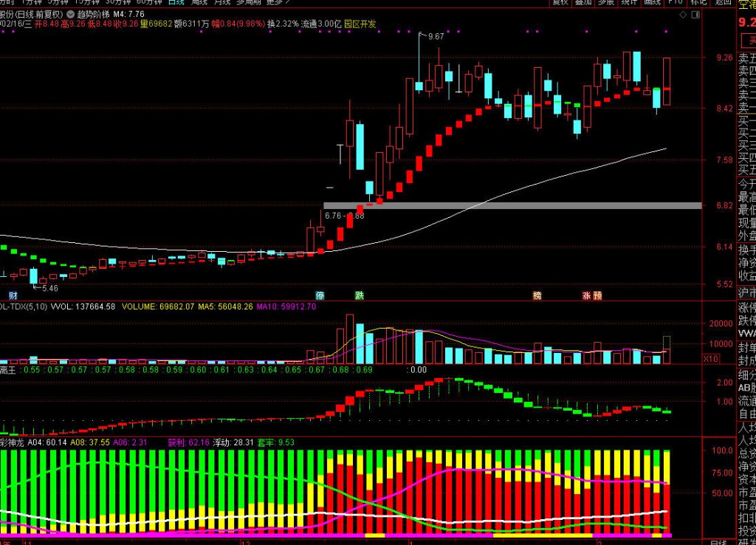Image resolution: width=756 pixels, height=545 pixels.
Task: Open the indicator dropdown arrow beside 趋势阶梯
Action: 69,14
